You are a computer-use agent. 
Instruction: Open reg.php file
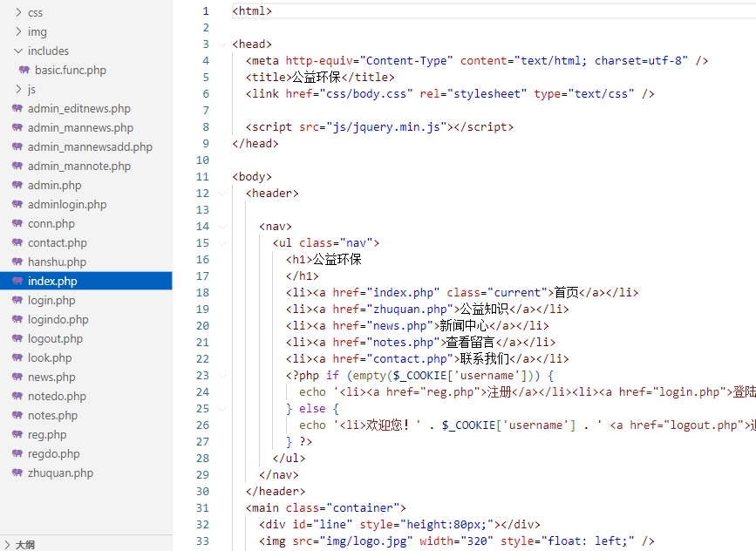[47, 435]
